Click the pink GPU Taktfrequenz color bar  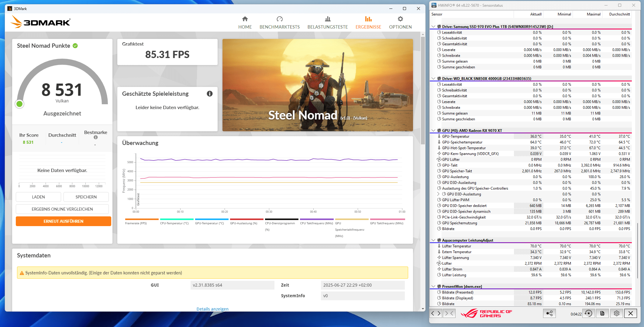coord(387,219)
